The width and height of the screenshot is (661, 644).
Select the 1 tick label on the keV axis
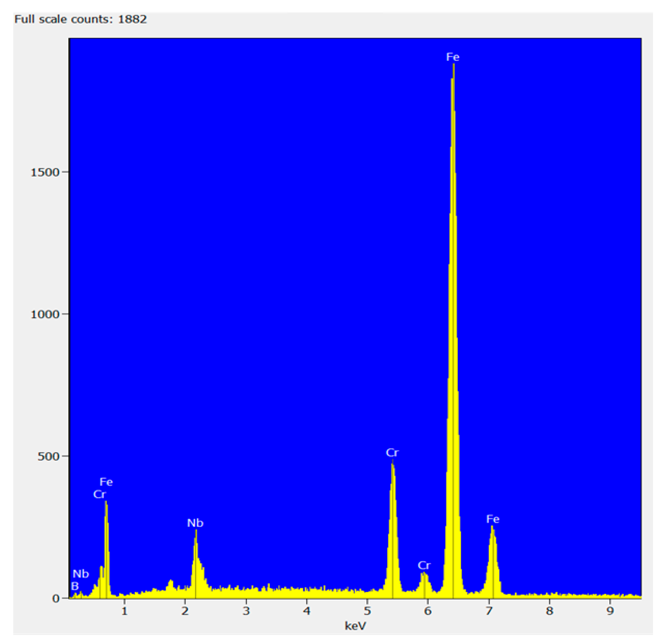(x=124, y=611)
